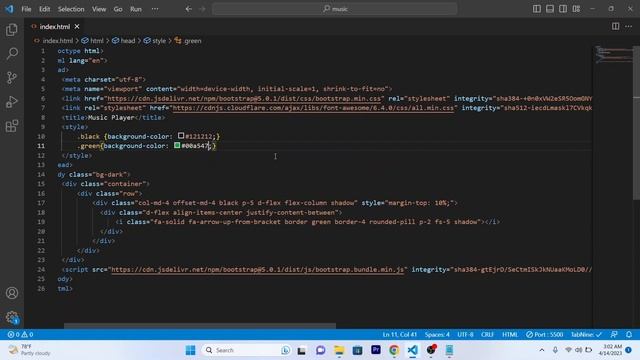
Task: Click the horizontal editor scrollbar
Action: 200,326
